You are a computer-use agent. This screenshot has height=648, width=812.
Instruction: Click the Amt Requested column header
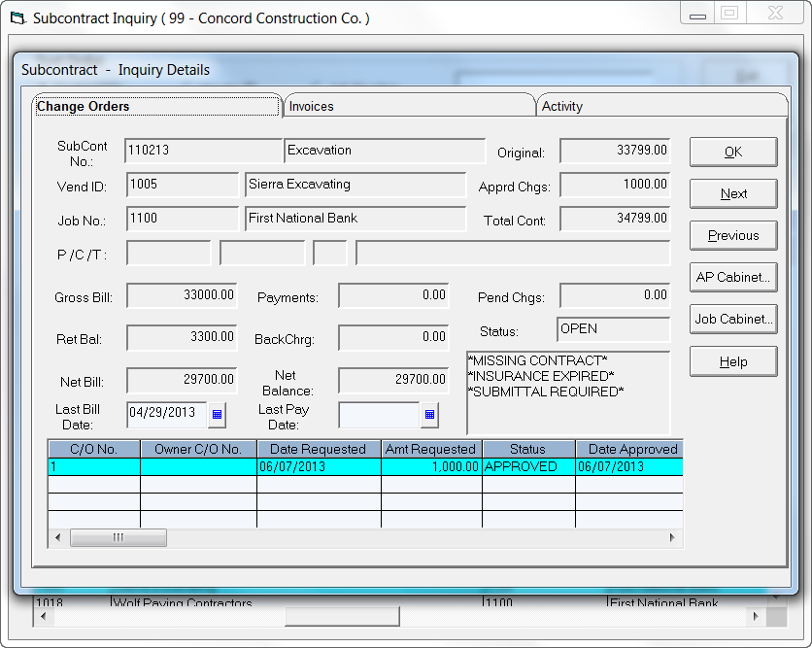coord(430,449)
